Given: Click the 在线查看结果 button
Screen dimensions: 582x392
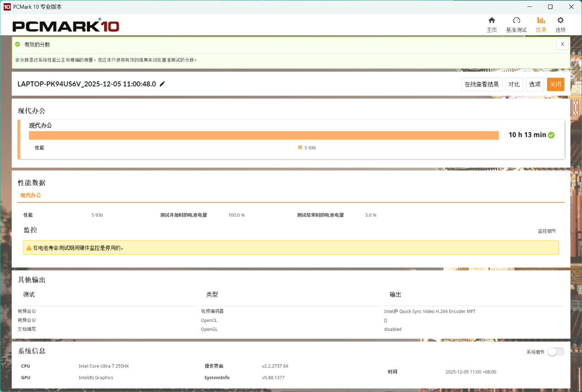Looking at the screenshot, I should tap(482, 84).
